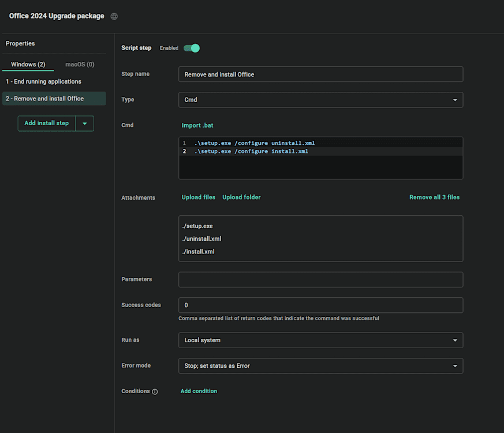This screenshot has height=433, width=504.
Task: Click the Upload files link
Action: (x=198, y=197)
